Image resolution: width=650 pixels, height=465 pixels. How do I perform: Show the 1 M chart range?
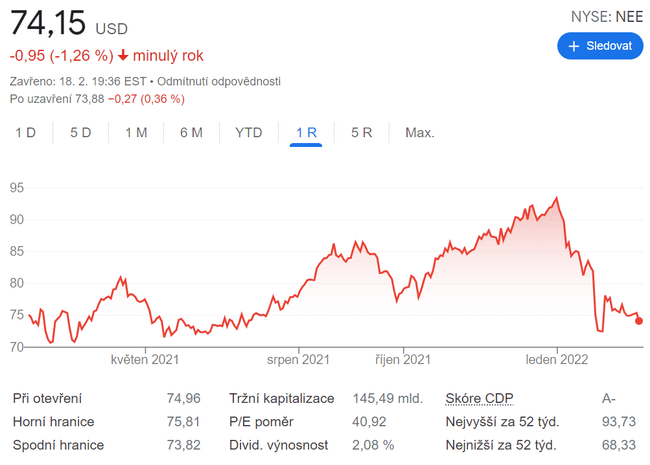coord(136,132)
